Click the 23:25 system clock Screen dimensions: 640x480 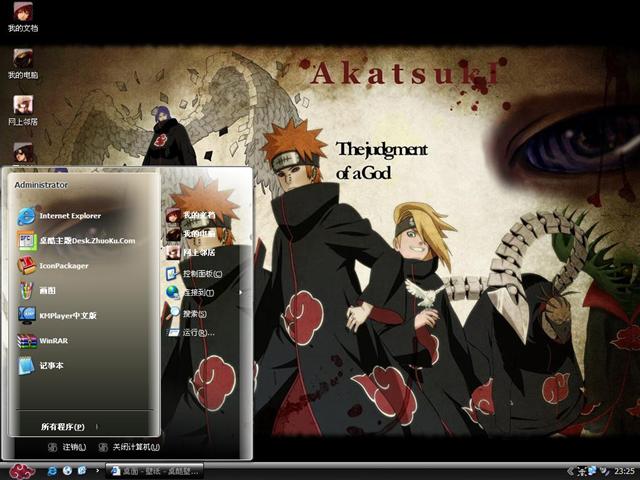[x=624, y=471]
